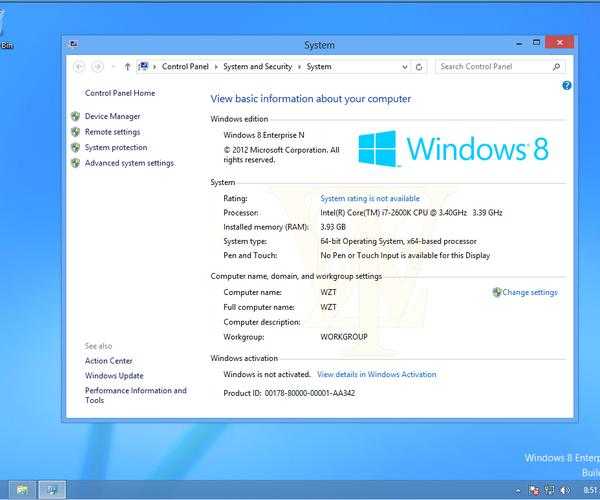Click the shield icon beside Advanced system settings
This screenshot has width=600, height=500.
[76, 163]
